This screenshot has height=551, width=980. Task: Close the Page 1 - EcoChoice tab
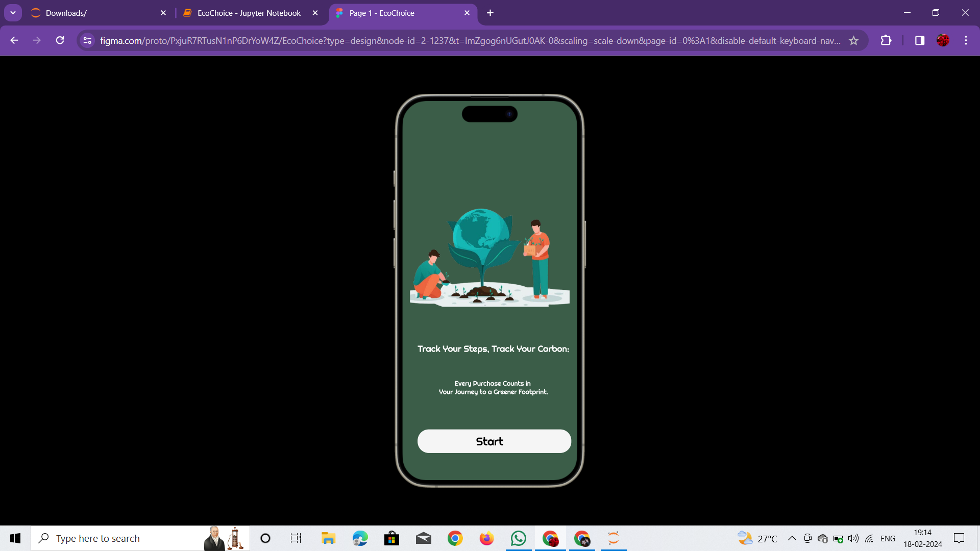point(467,13)
